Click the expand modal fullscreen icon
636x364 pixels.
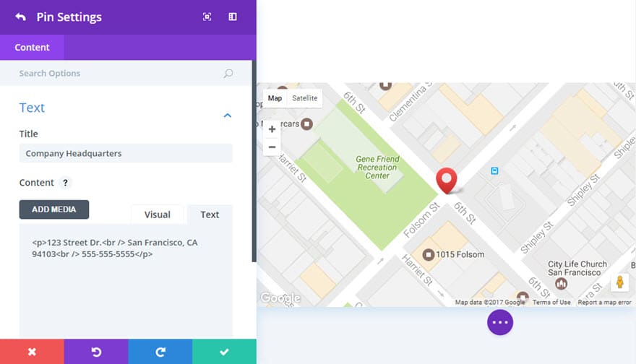click(207, 17)
